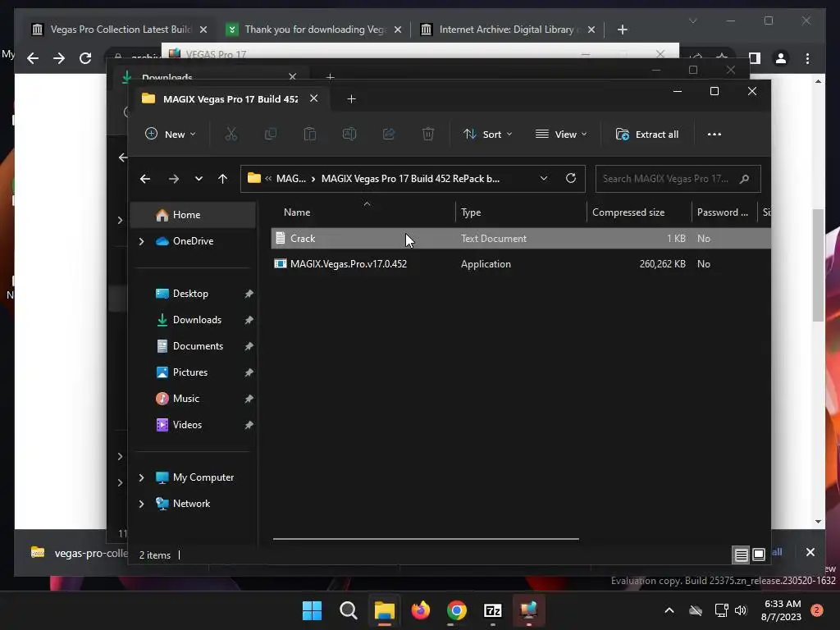Screen dimensions: 840x630
Task: Add a new Explorer tab
Action: coord(351,99)
